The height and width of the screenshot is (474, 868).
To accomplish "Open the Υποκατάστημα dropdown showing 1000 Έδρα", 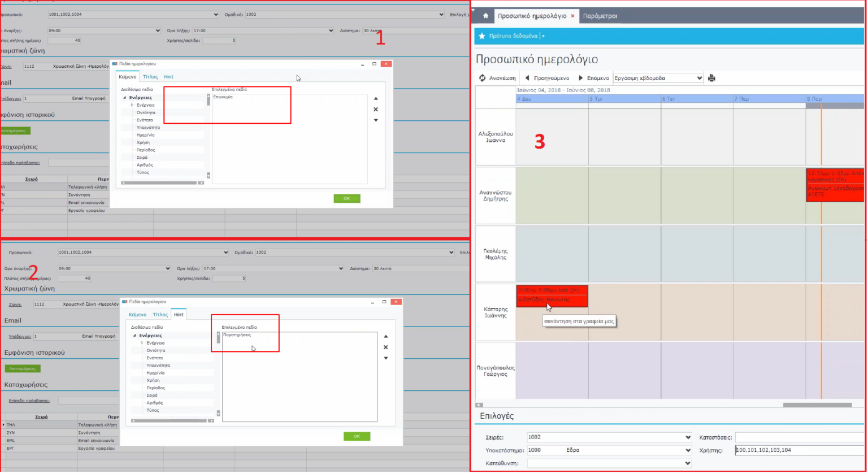I will [609, 450].
